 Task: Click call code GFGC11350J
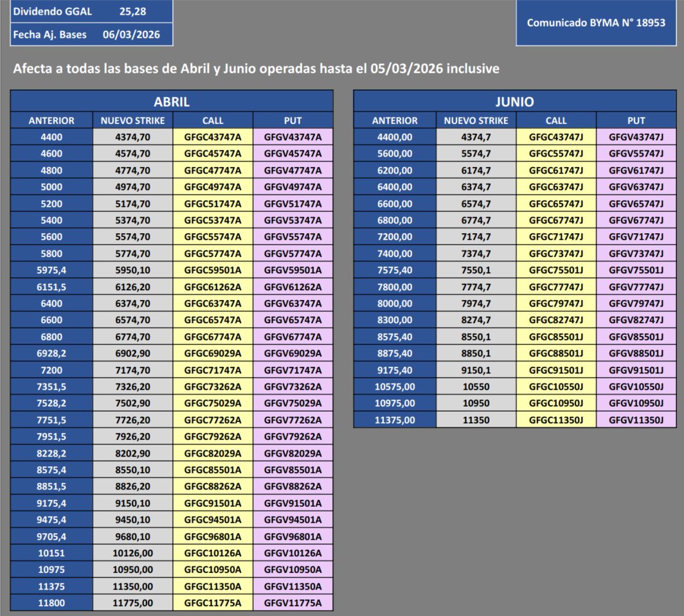click(x=555, y=420)
